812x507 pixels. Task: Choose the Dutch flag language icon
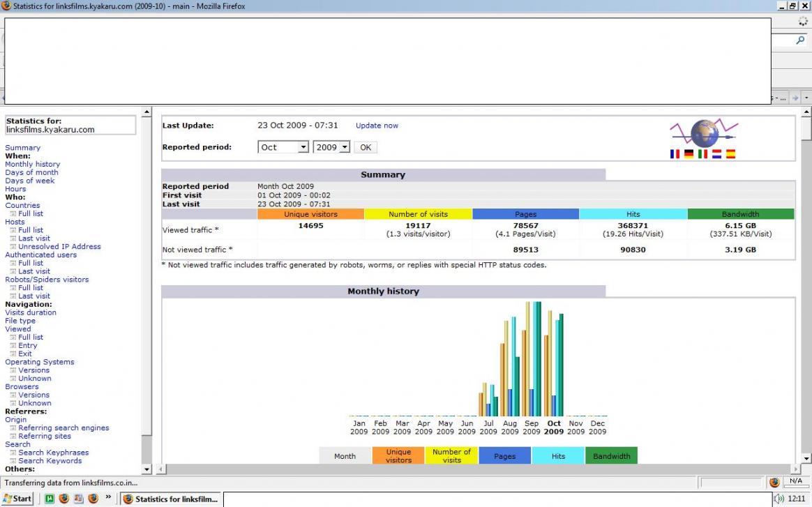click(x=716, y=154)
